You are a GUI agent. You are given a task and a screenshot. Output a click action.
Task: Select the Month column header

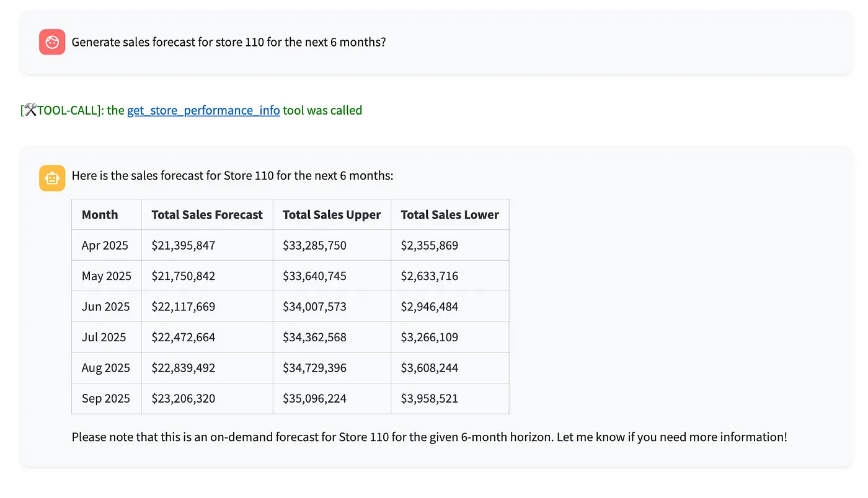tap(100, 214)
